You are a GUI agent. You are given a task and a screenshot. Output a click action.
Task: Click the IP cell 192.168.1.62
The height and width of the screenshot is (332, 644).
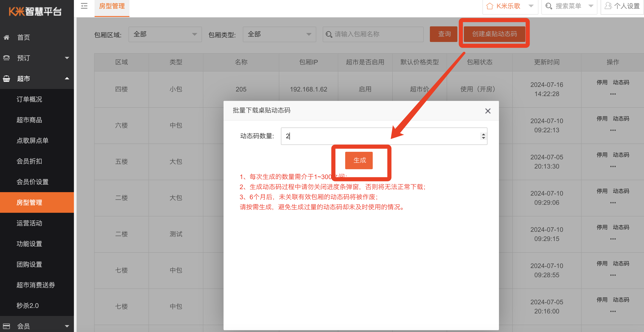pyautogui.click(x=308, y=89)
